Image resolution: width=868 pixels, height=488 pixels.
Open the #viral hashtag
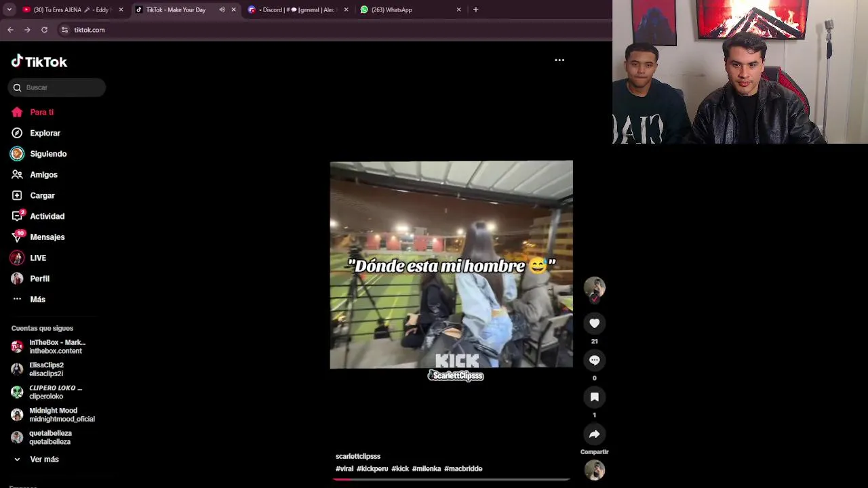[x=344, y=469]
